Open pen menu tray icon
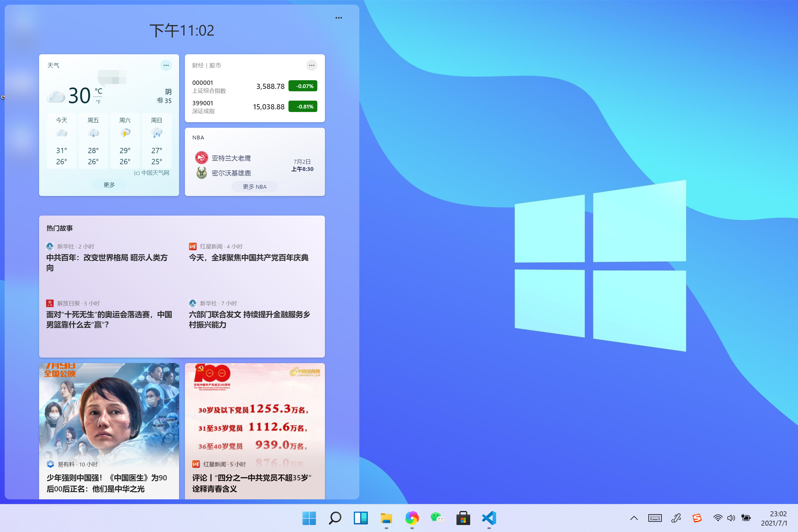 coord(676,518)
